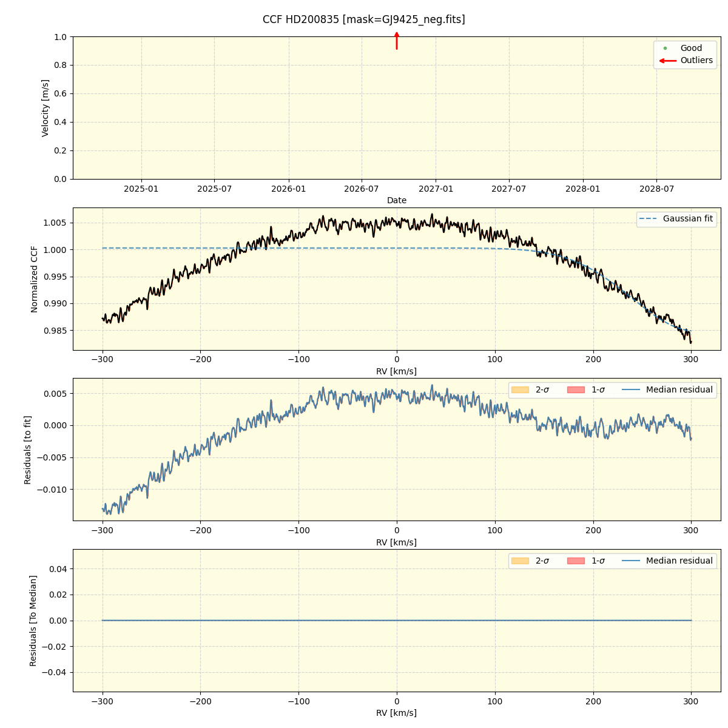Image resolution: width=728 pixels, height=728 pixels.
Task: Click the 2-σ text in Residuals to fit legend
Action: [x=542, y=389]
